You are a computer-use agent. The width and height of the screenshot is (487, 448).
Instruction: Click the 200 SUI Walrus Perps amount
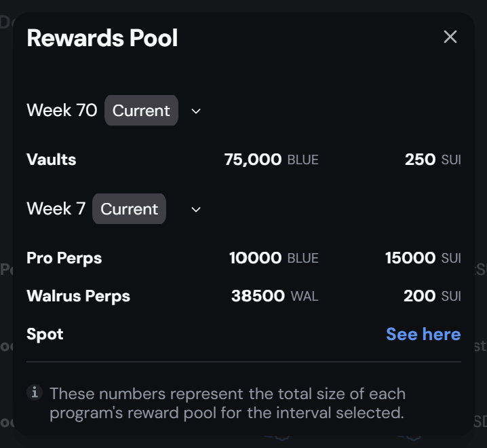tap(432, 296)
